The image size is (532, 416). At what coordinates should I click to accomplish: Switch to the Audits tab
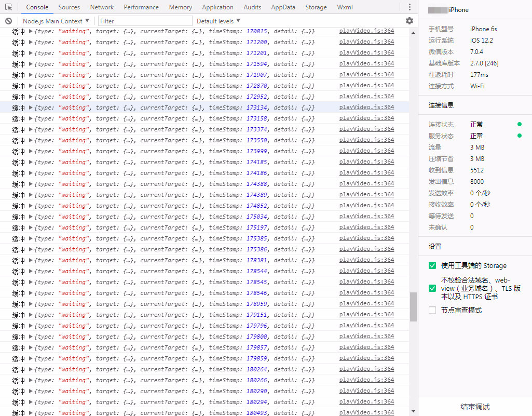point(252,7)
